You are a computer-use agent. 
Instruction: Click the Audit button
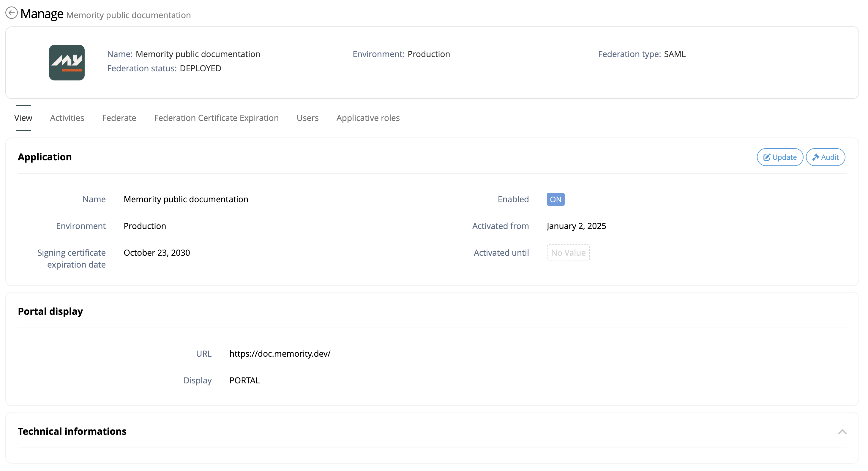coord(825,157)
